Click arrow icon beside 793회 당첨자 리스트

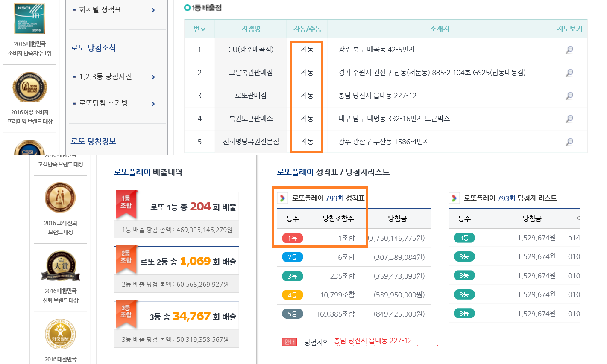pos(454,198)
